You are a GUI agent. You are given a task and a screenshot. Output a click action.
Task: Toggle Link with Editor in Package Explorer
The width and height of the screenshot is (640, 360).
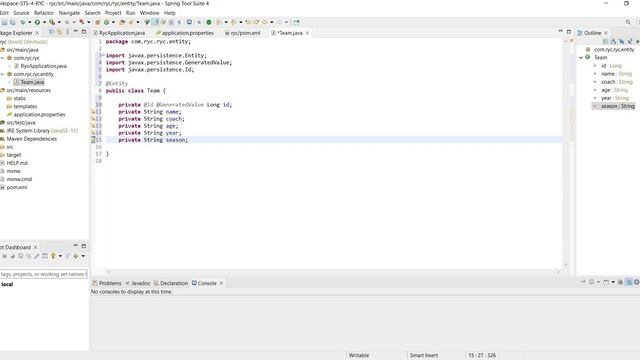pos(59,32)
